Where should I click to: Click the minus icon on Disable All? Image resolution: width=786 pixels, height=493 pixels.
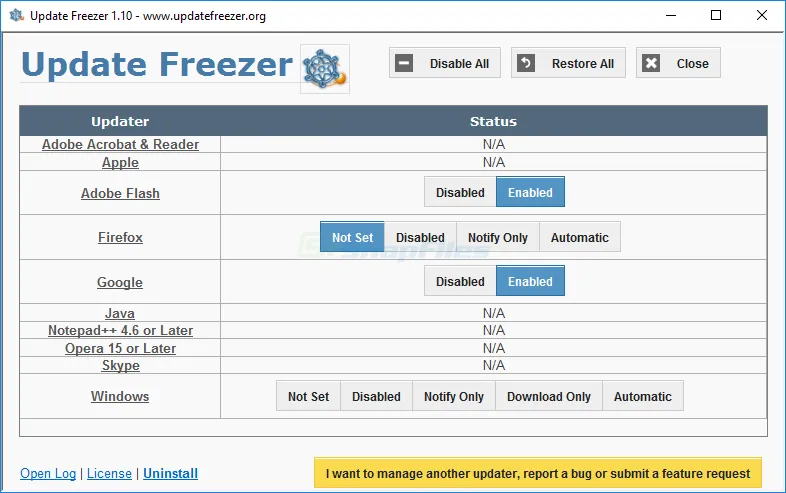[404, 63]
